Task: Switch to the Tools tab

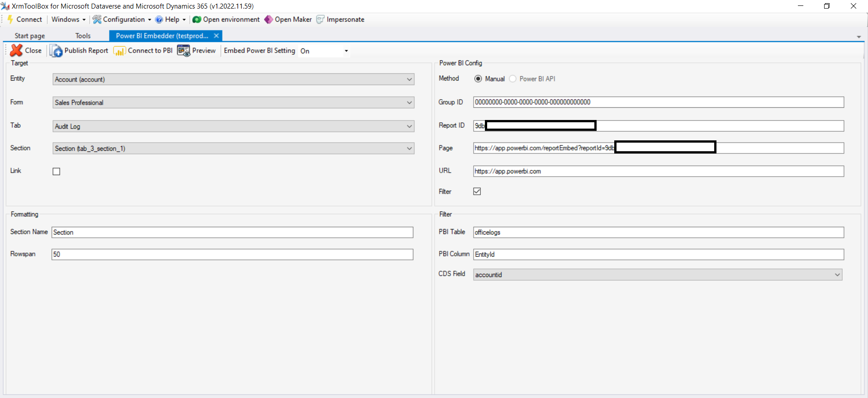Action: pyautogui.click(x=83, y=36)
